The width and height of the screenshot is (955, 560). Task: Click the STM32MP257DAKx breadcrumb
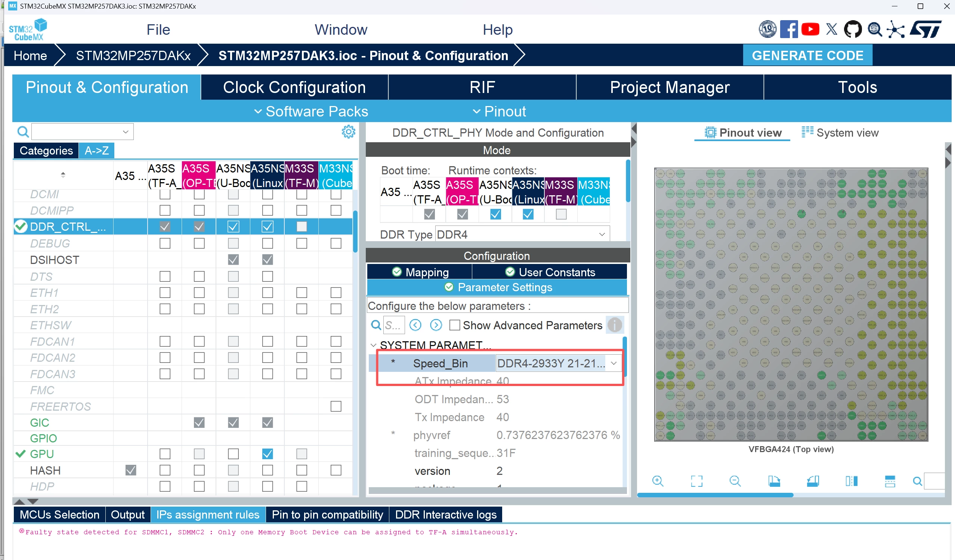coord(133,56)
